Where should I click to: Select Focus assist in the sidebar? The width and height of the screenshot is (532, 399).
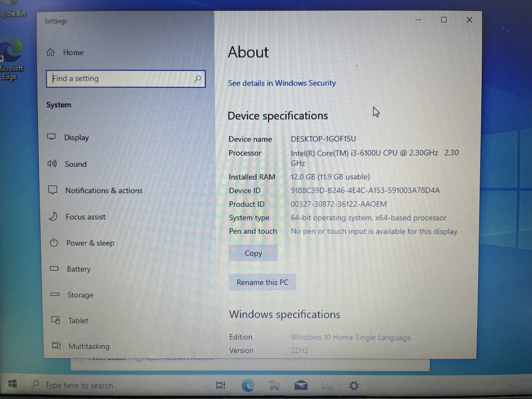coord(85,217)
